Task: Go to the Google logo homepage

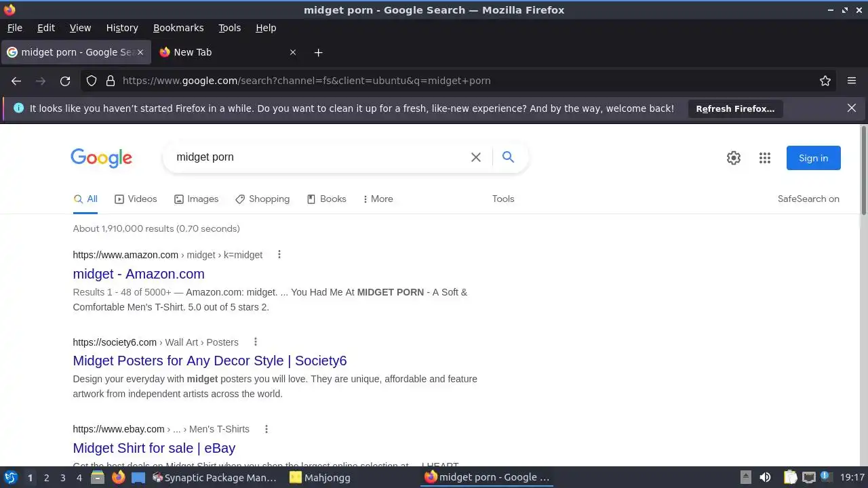Action: click(101, 158)
